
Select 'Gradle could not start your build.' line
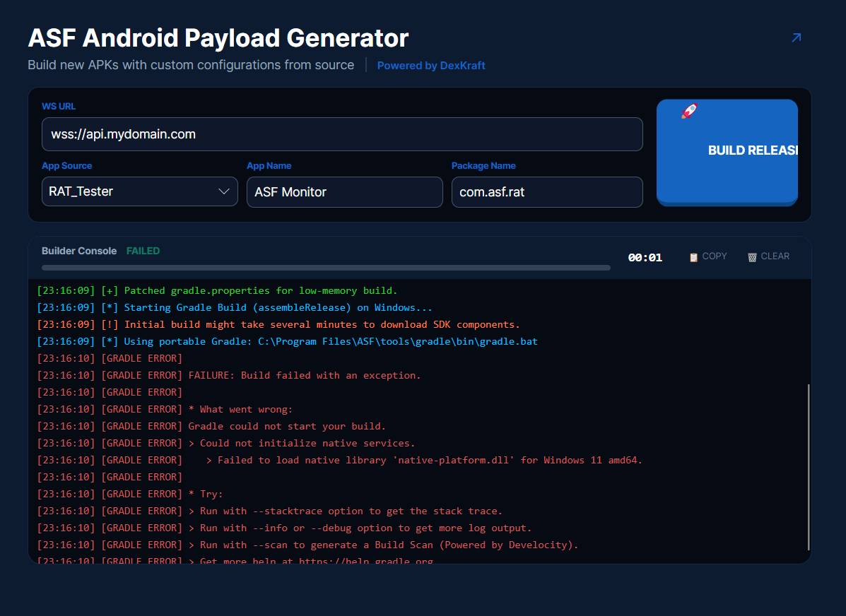pos(211,426)
